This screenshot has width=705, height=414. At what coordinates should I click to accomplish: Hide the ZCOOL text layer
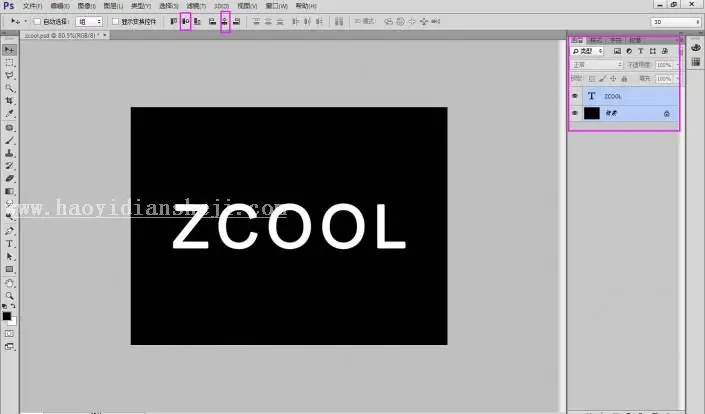(x=575, y=96)
